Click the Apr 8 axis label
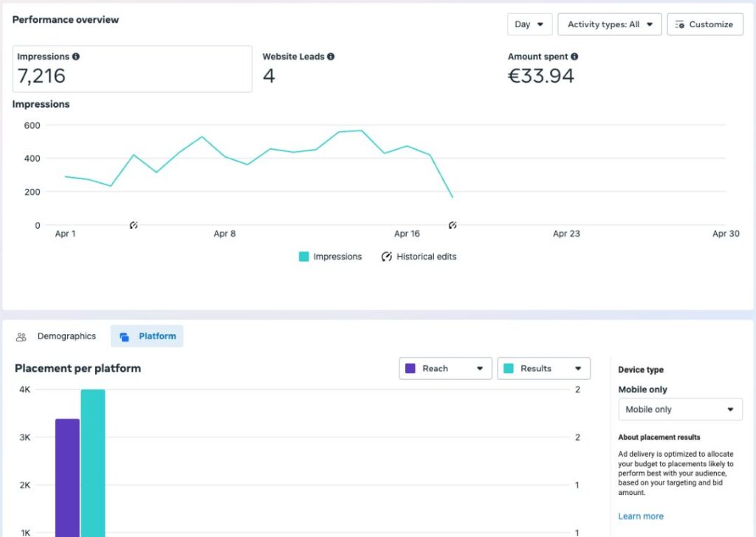The image size is (756, 537). point(224,234)
